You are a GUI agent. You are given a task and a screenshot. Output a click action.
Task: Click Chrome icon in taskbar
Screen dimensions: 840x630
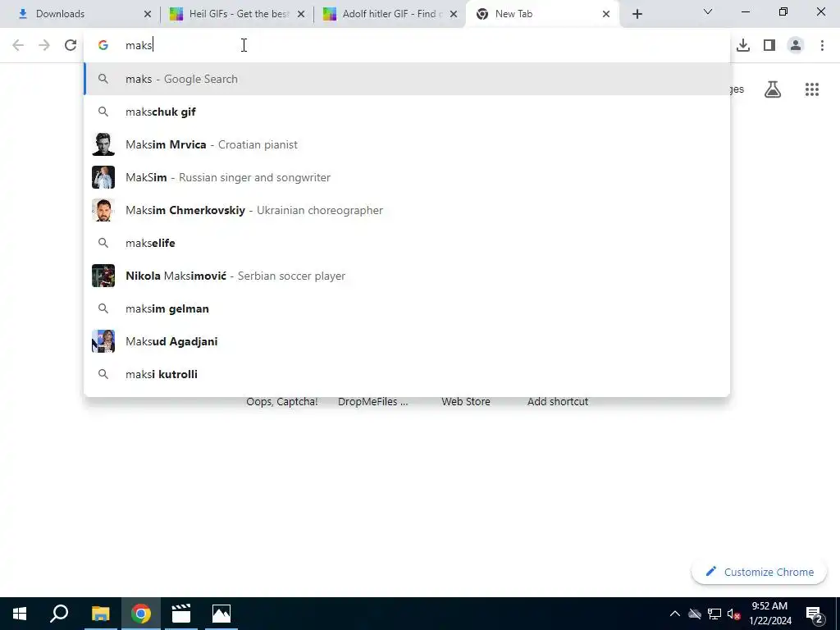coord(140,614)
